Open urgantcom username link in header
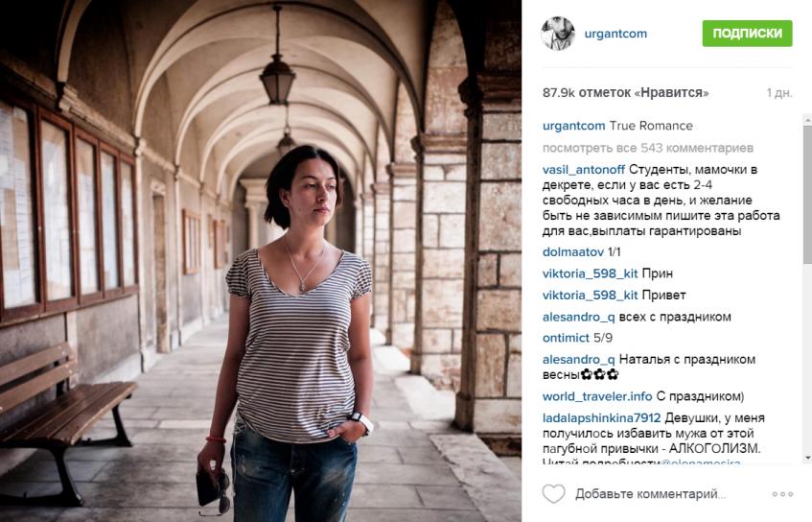Image resolution: width=812 pixels, height=522 pixels. point(615,34)
